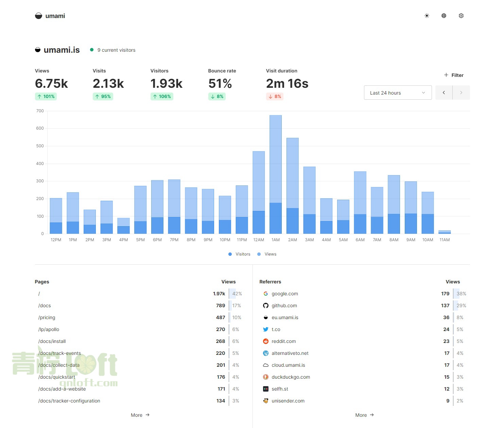Image resolution: width=504 pixels, height=428 pixels.
Task: Toggle the Views series in chart legend
Action: tap(267, 254)
